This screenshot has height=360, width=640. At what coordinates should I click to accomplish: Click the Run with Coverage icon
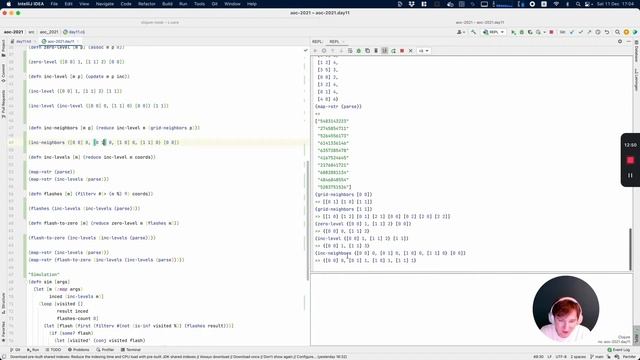coord(530,32)
